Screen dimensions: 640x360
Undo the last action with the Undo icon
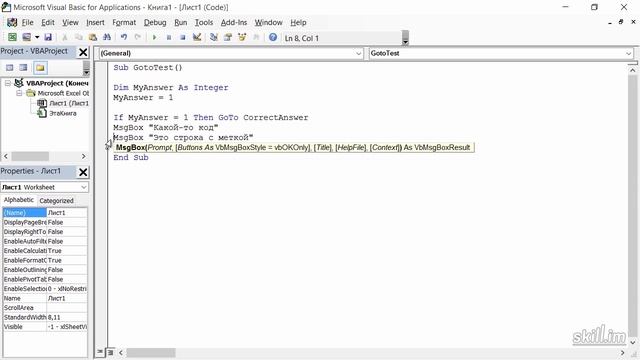(124, 38)
